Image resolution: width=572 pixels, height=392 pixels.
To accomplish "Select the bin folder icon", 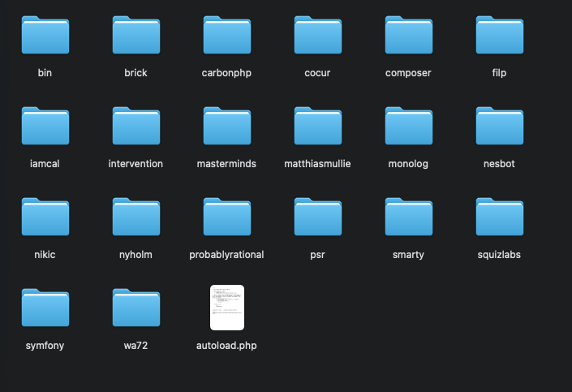I will (x=45, y=35).
